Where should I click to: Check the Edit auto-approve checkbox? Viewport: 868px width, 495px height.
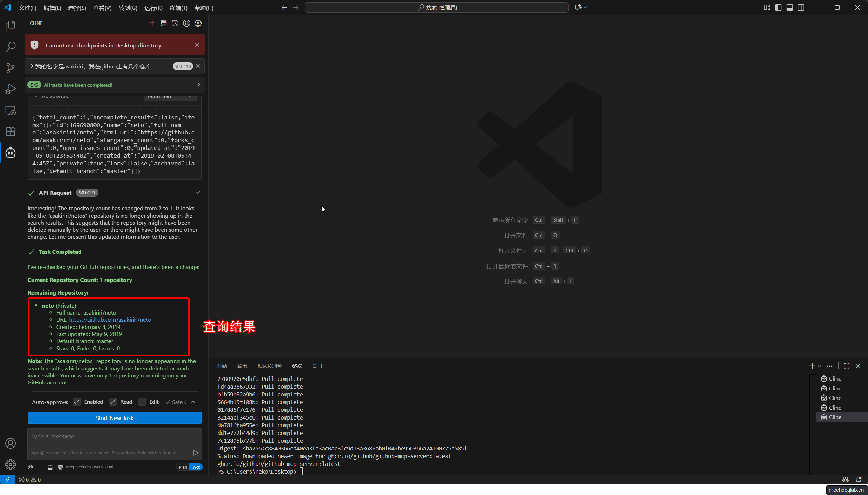click(x=142, y=402)
